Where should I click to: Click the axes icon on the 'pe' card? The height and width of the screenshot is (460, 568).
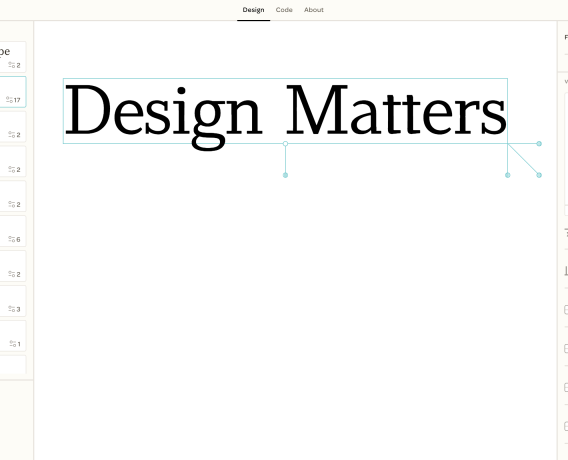[12, 65]
